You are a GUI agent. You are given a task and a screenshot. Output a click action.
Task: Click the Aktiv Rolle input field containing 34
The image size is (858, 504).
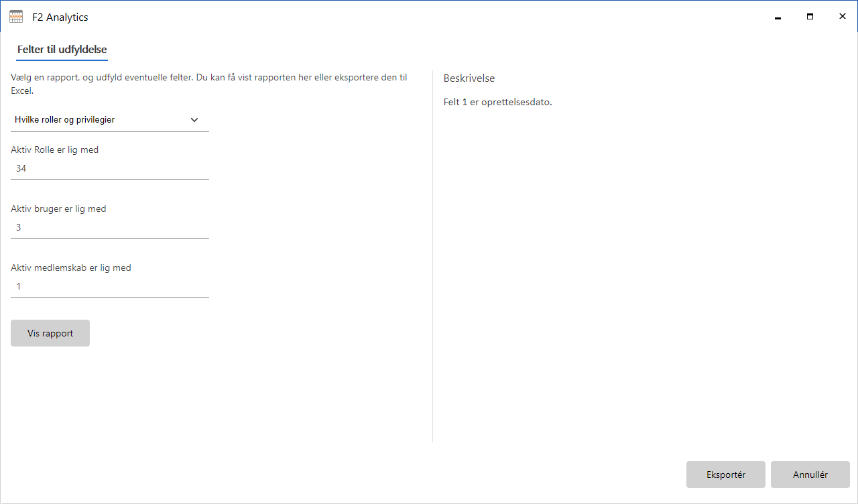(109, 169)
